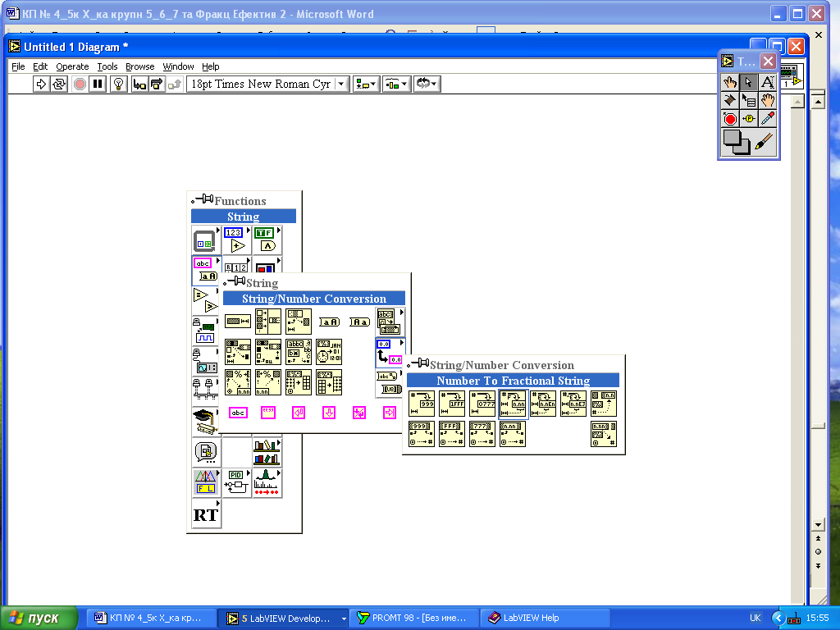Click the пуск Start button
The height and width of the screenshot is (630, 840).
pos(39,619)
